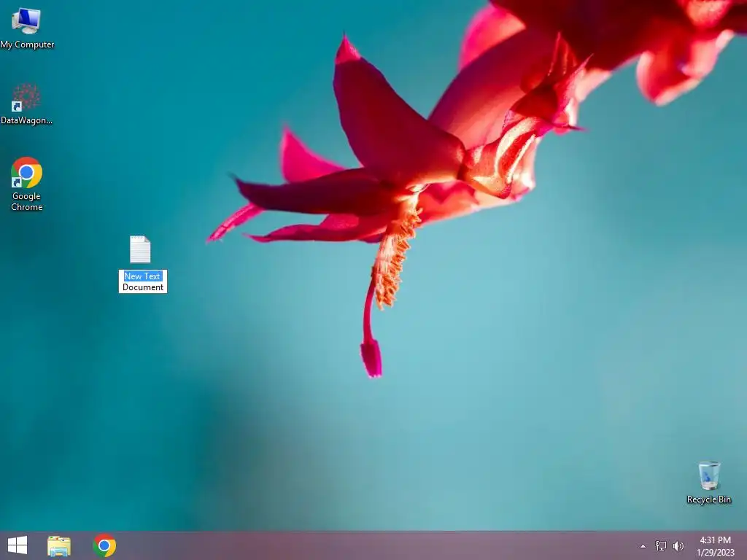This screenshot has width=747, height=560.
Task: Select the New Text Document file icon
Action: click(x=140, y=249)
